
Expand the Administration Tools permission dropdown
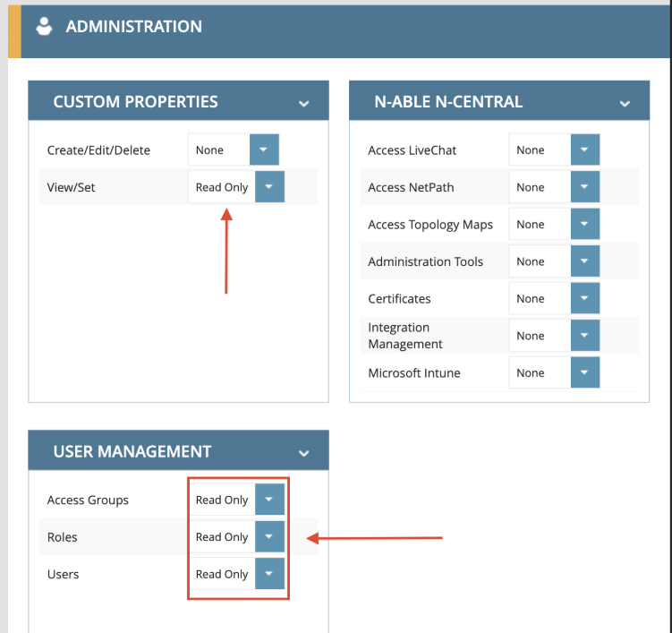[584, 261]
